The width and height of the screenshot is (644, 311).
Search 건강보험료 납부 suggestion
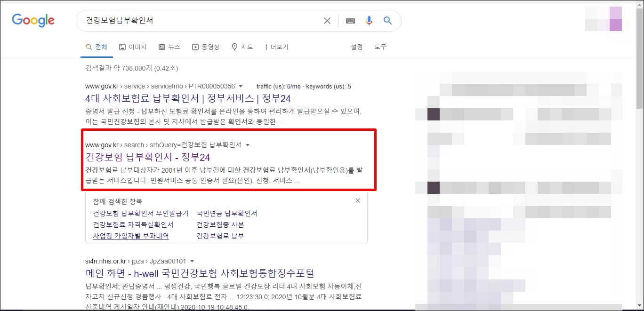(220, 236)
